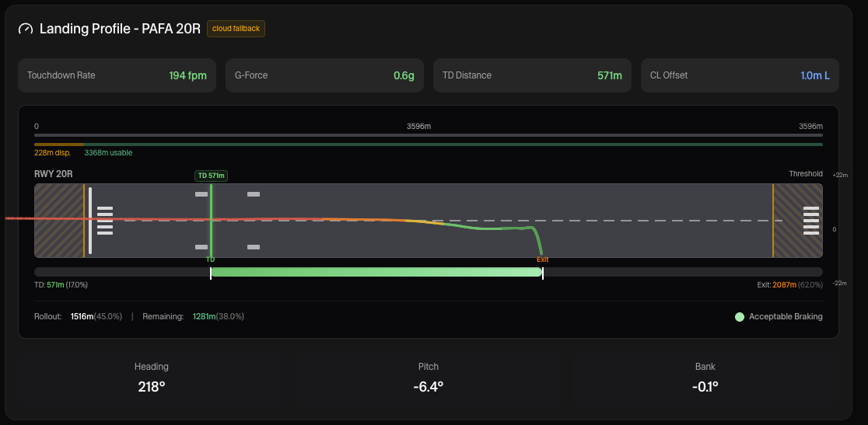This screenshot has height=425, width=868.
Task: Click the center 3596m runway length label
Action: pyautogui.click(x=418, y=127)
